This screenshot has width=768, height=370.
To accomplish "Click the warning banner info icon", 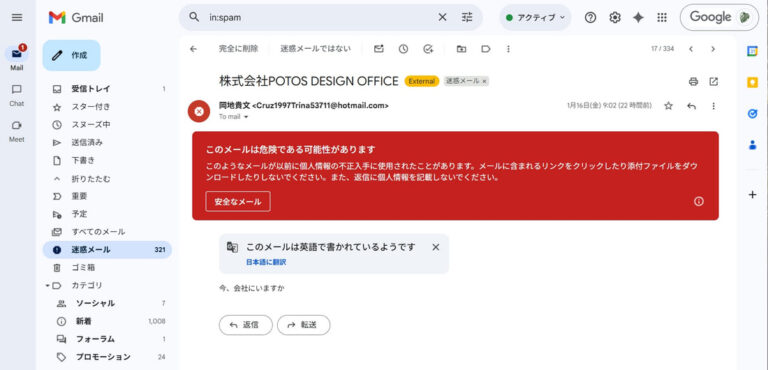I will click(699, 201).
